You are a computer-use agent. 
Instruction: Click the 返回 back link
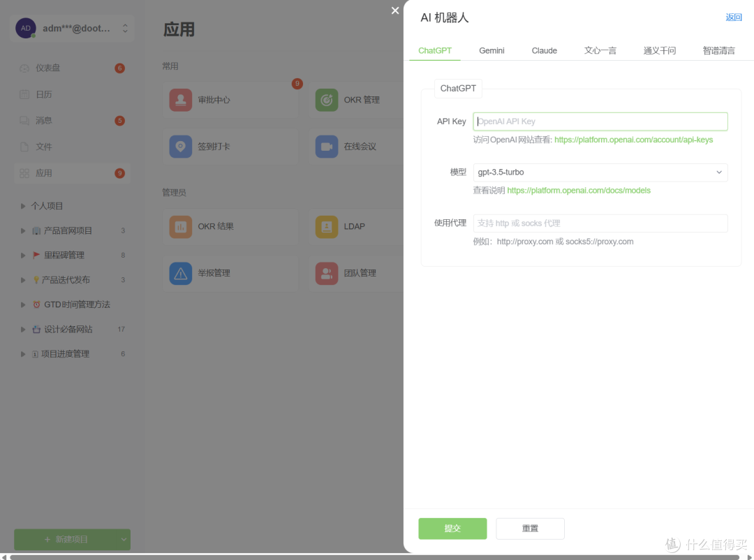coord(733,17)
